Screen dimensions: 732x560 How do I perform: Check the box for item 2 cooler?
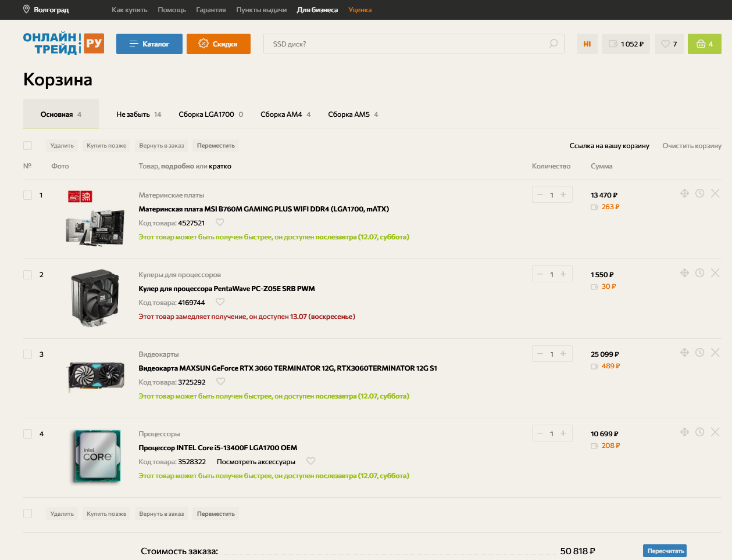point(27,275)
